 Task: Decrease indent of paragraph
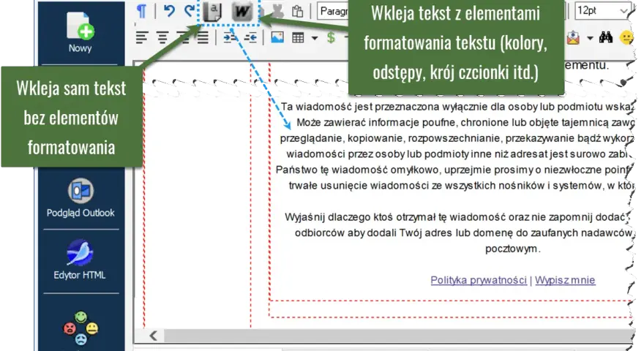tap(250, 38)
